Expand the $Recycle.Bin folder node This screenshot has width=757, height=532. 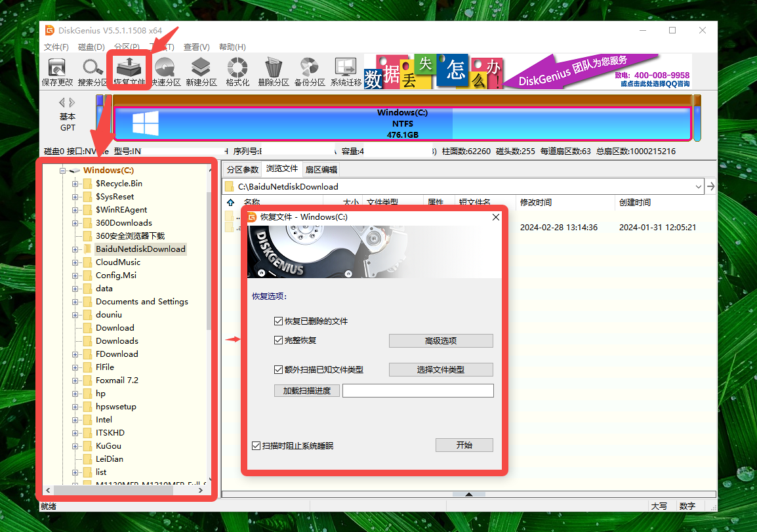pos(75,184)
